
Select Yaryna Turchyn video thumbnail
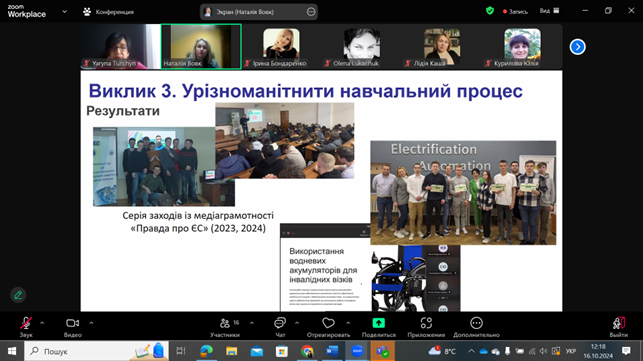tap(120, 46)
